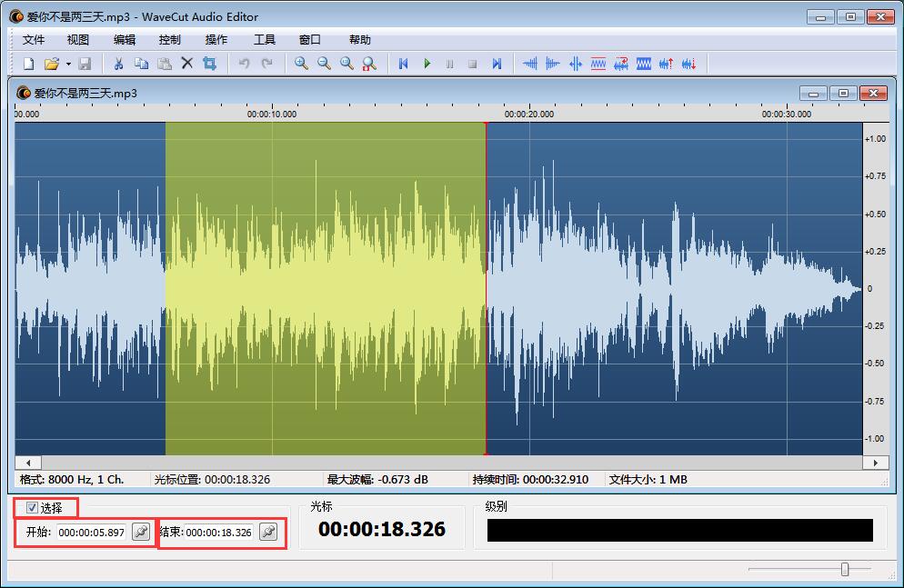The width and height of the screenshot is (904, 588).
Task: Close the inner 爱你不是两三天.mp3 document window
Action: pos(873,94)
